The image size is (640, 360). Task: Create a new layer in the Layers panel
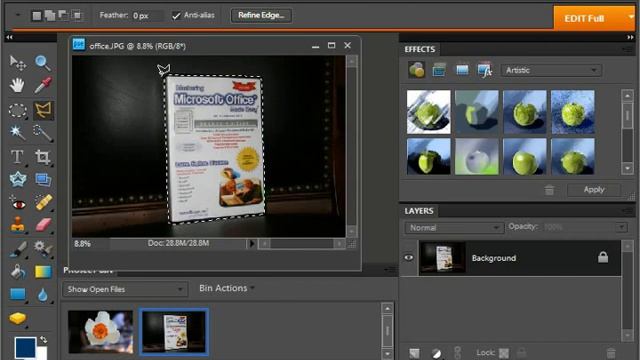click(414, 353)
